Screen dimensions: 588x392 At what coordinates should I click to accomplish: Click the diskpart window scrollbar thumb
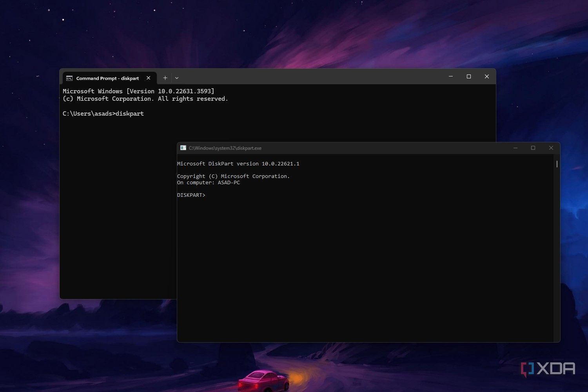(557, 164)
